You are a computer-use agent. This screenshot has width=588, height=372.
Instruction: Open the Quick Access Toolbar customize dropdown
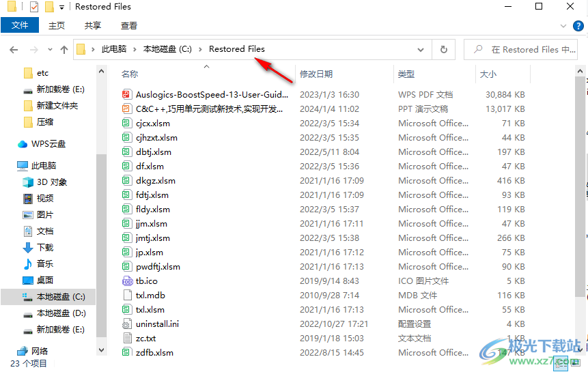[x=62, y=7]
